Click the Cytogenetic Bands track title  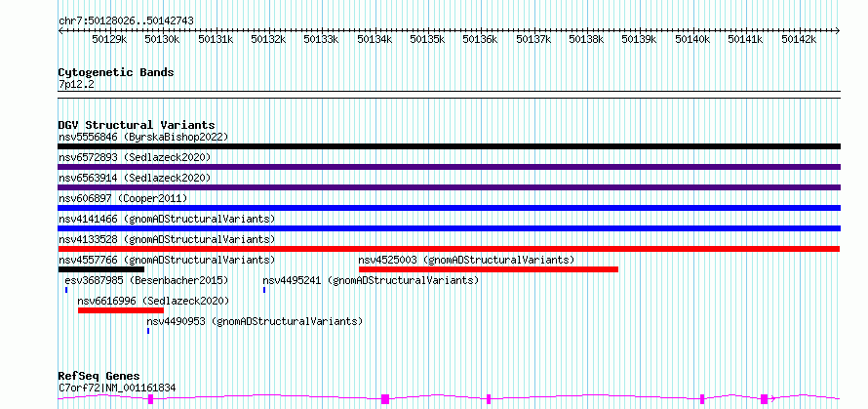[116, 72]
